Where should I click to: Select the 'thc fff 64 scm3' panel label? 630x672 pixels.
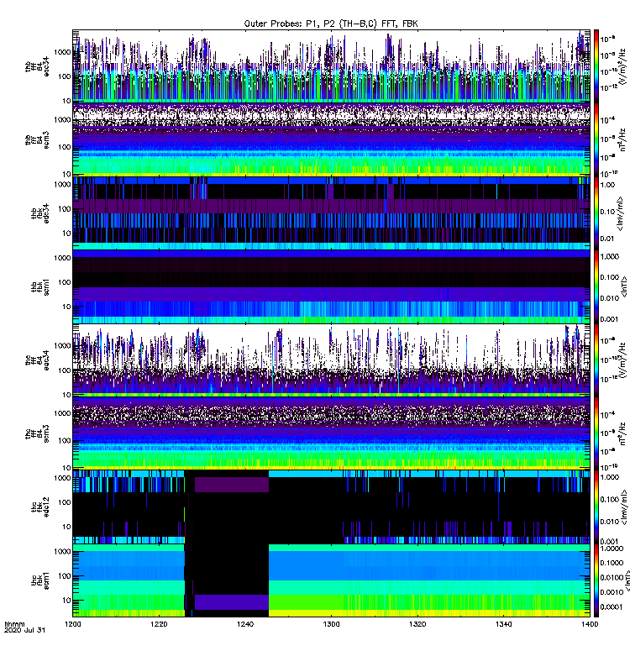click(x=37, y=433)
